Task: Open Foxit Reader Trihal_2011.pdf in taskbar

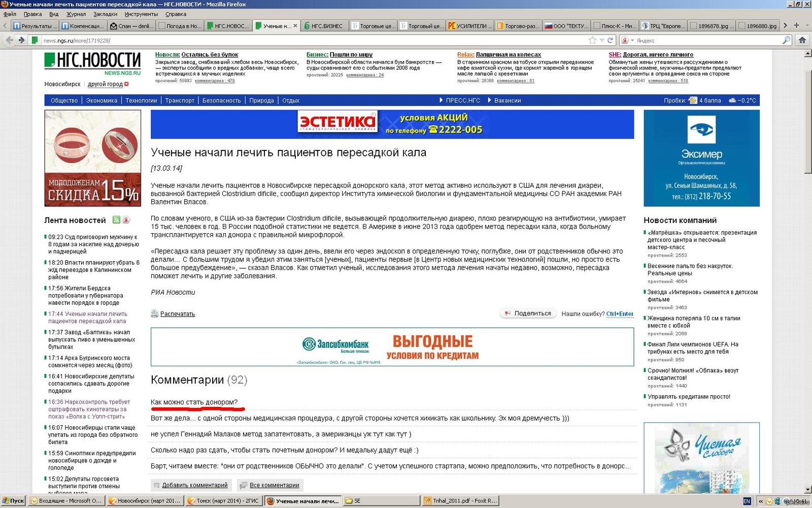Action: [x=460, y=501]
